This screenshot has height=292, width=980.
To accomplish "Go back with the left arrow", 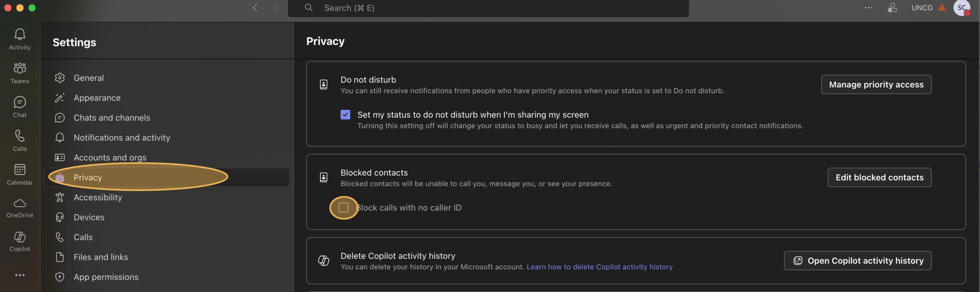I will pyautogui.click(x=255, y=8).
